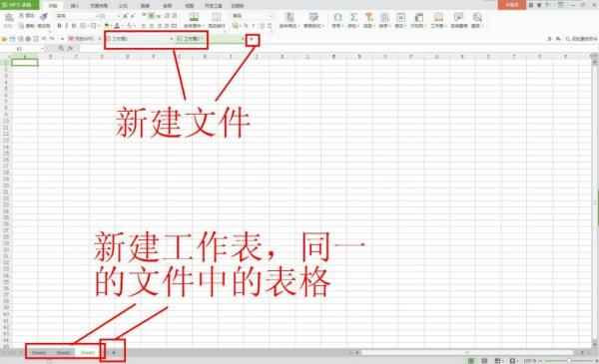This screenshot has width=599, height=364.
Task: Select the Sheet2 tab
Action: 64,353
